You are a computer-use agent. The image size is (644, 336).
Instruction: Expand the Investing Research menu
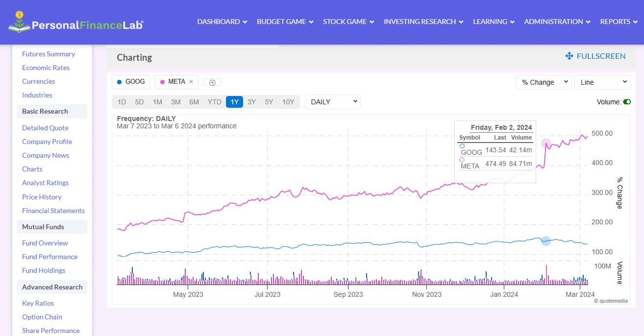point(423,22)
